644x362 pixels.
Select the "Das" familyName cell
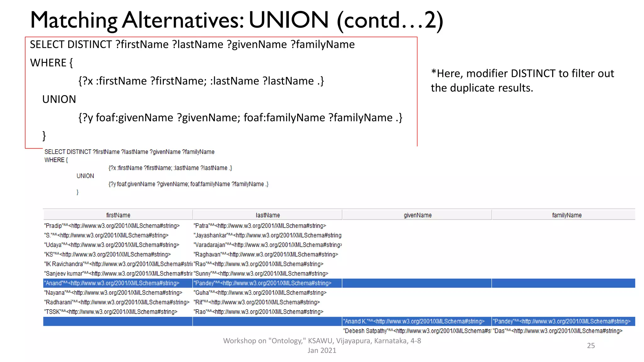(564, 331)
